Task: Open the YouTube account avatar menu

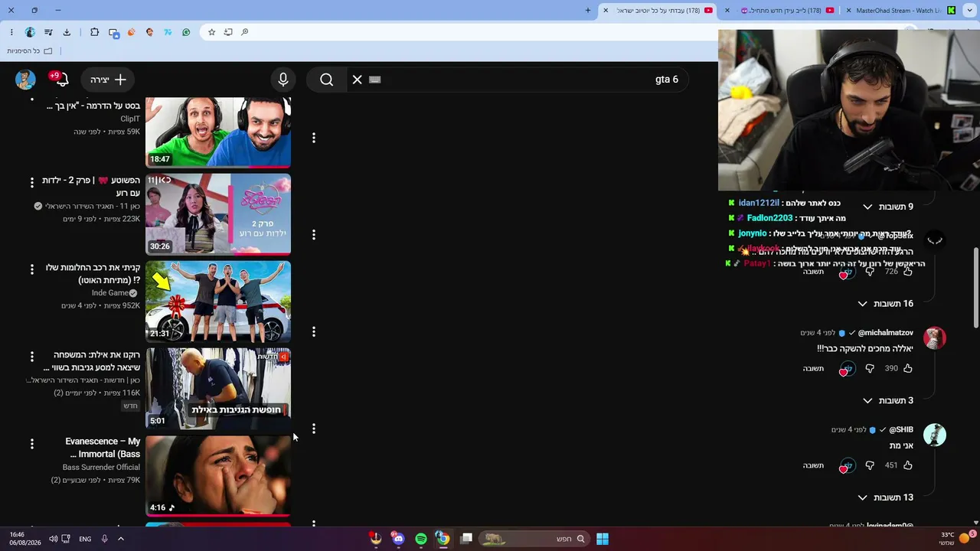Action: (25, 80)
